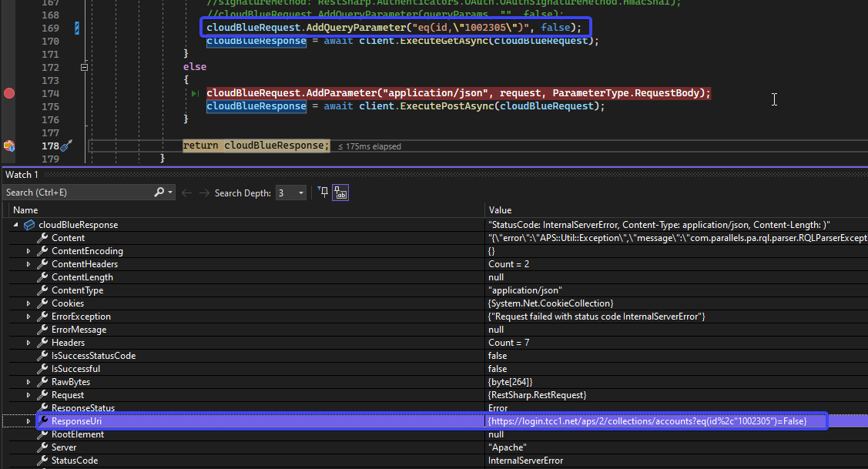868x469 pixels.
Task: Click the property icon beside StatusCode
Action: click(x=41, y=460)
